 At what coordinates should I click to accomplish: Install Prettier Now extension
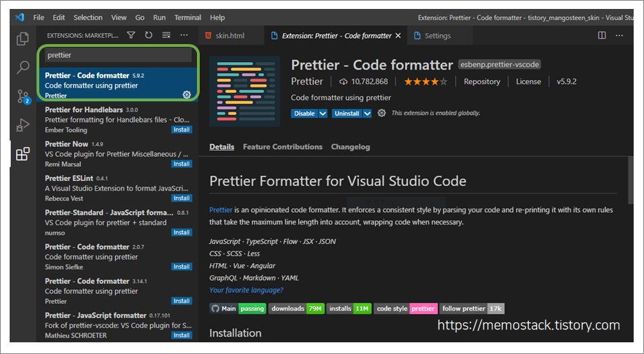pos(182,164)
